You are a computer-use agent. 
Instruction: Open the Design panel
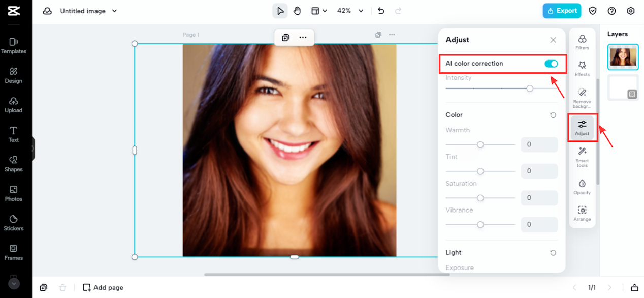[x=14, y=75]
